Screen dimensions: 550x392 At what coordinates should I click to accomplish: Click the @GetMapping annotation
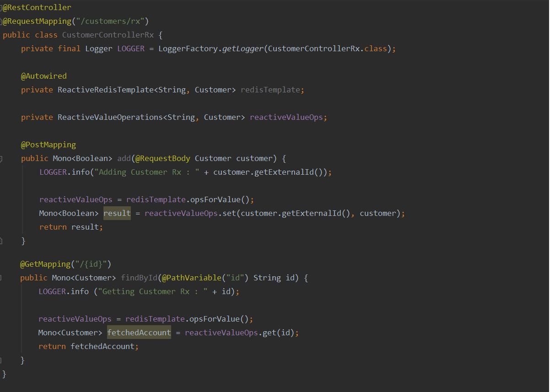coord(45,264)
